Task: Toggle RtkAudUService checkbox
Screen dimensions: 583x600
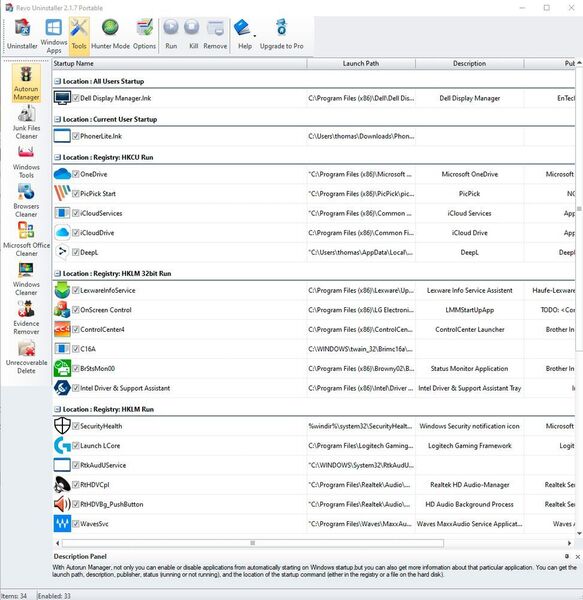Action: (x=76, y=465)
